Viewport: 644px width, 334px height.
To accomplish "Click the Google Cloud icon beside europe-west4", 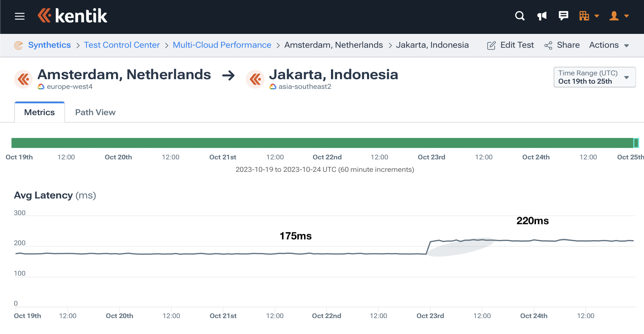I will [x=41, y=87].
